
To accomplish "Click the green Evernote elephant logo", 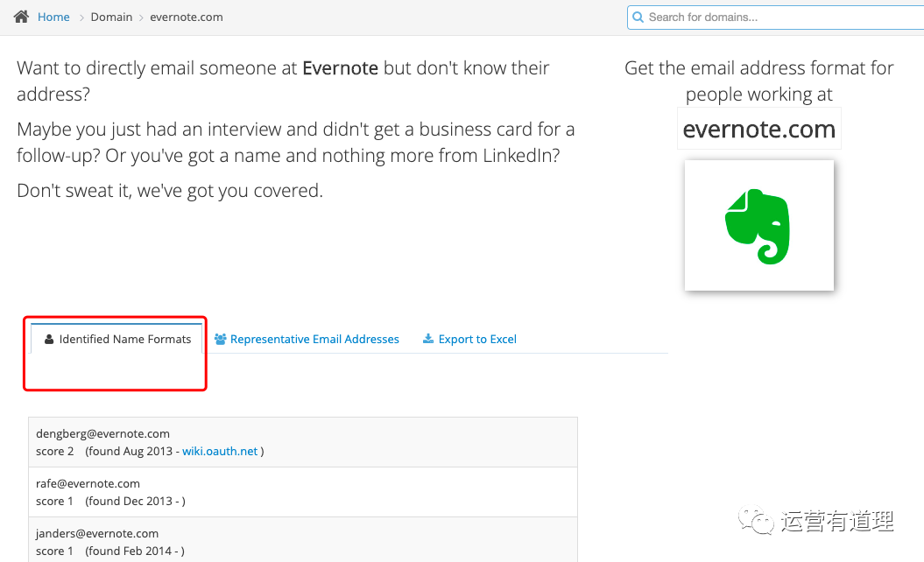I will (x=758, y=226).
